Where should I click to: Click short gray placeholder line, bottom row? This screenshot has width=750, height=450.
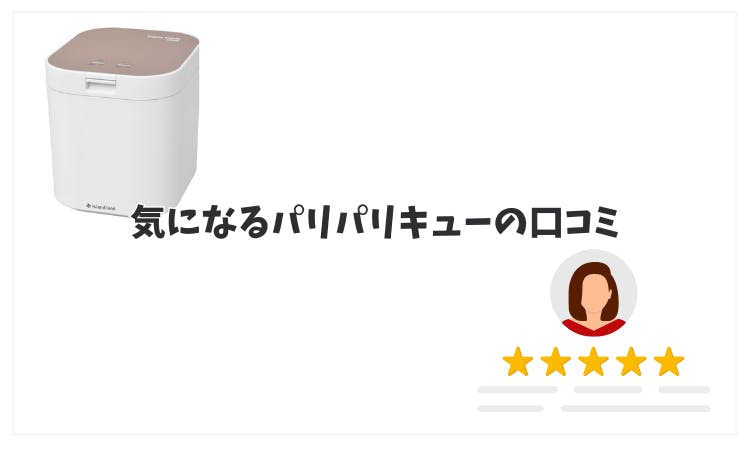pyautogui.click(x=510, y=408)
